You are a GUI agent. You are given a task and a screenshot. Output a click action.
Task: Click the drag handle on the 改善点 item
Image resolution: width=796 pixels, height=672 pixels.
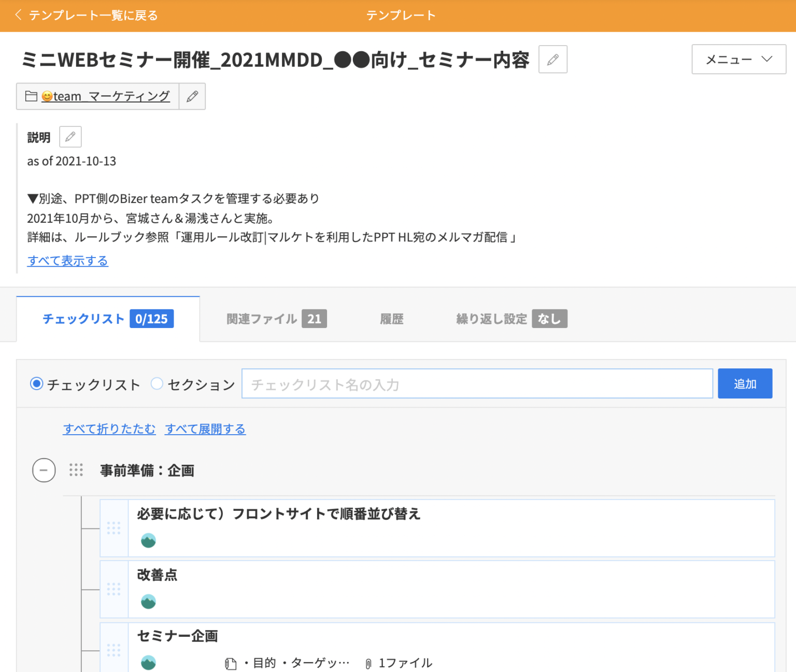tap(113, 589)
